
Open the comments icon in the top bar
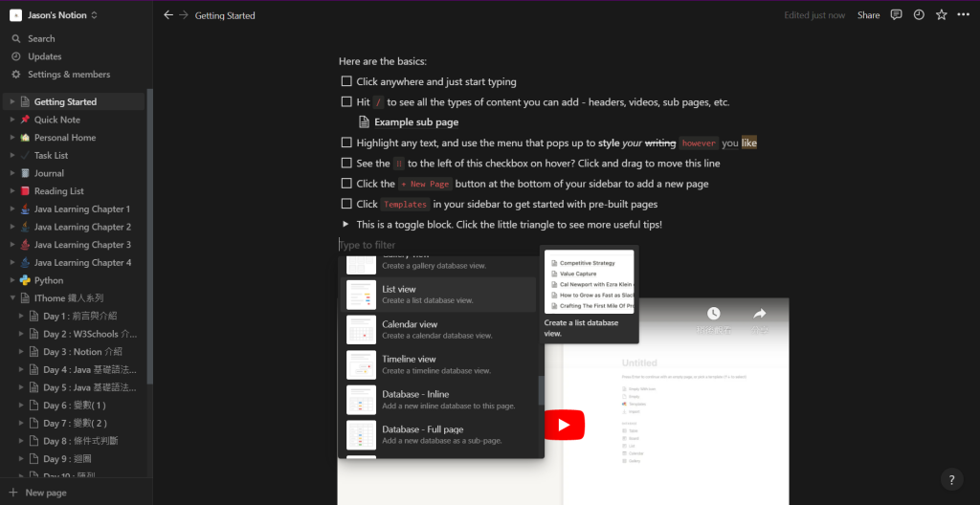(896, 15)
